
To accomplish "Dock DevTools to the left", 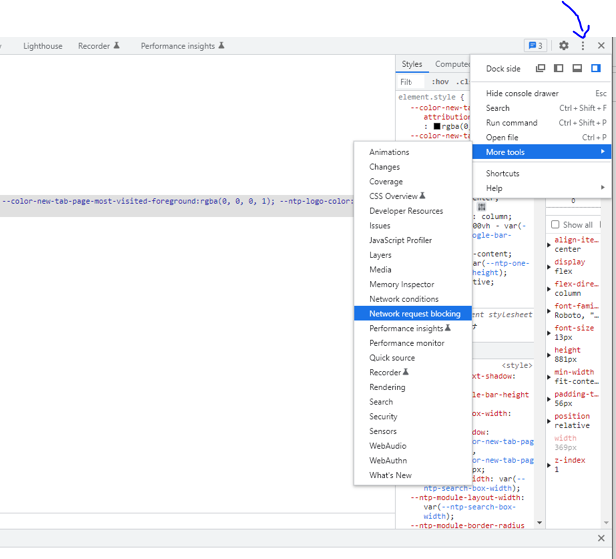I will coord(558,68).
